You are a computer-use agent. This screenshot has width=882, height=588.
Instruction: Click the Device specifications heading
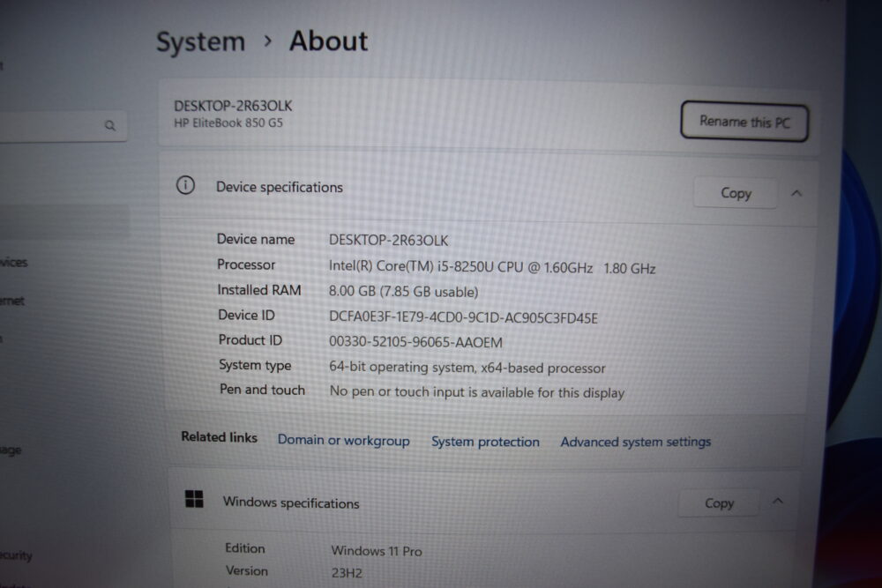[280, 187]
